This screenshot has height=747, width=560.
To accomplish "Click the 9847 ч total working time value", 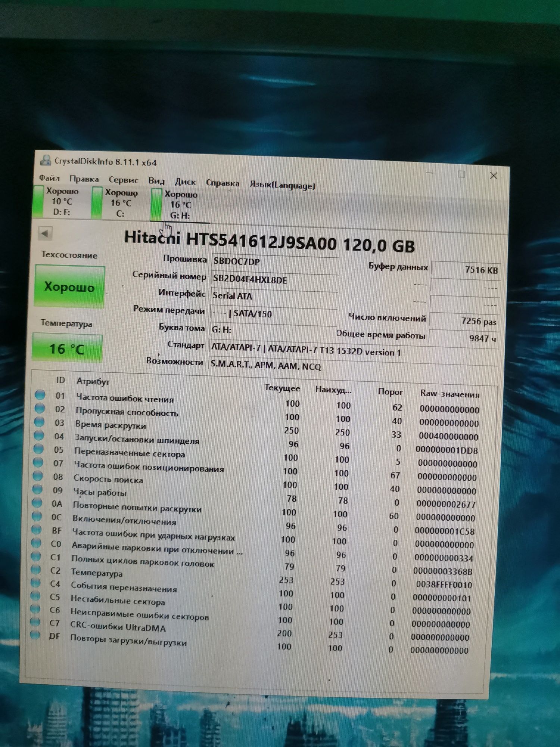I will click(x=463, y=338).
